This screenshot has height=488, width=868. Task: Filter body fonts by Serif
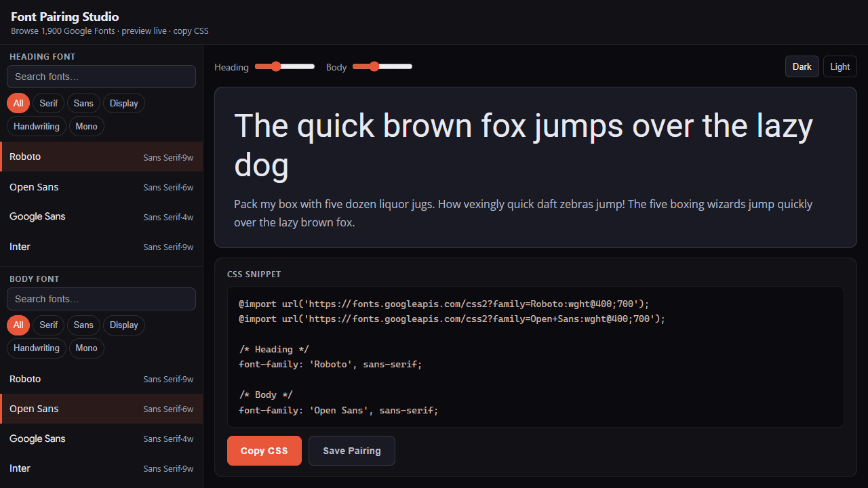tap(49, 325)
